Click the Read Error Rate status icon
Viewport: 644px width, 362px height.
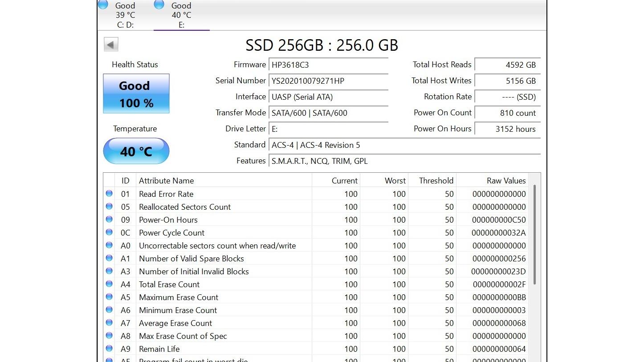pyautogui.click(x=109, y=194)
